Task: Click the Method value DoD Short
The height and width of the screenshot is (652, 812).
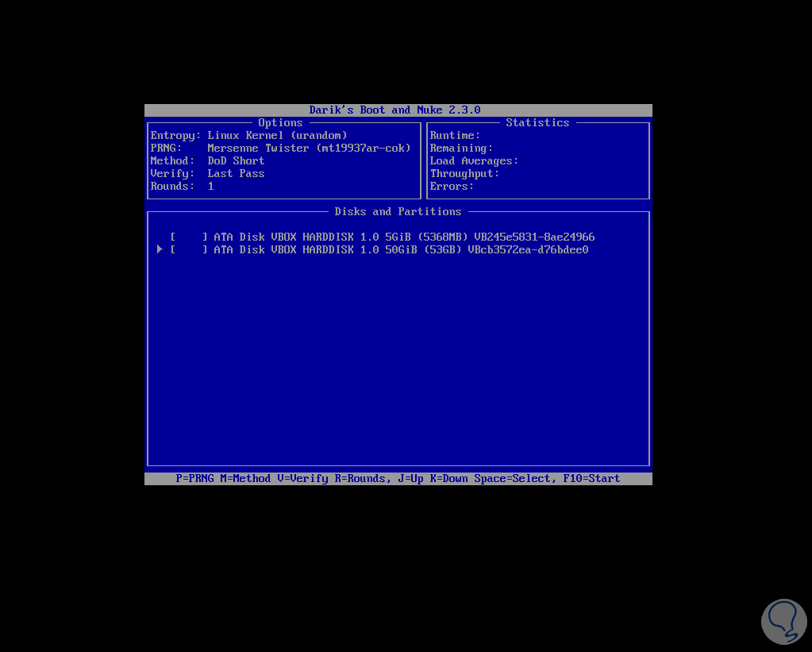Action: pyautogui.click(x=237, y=160)
